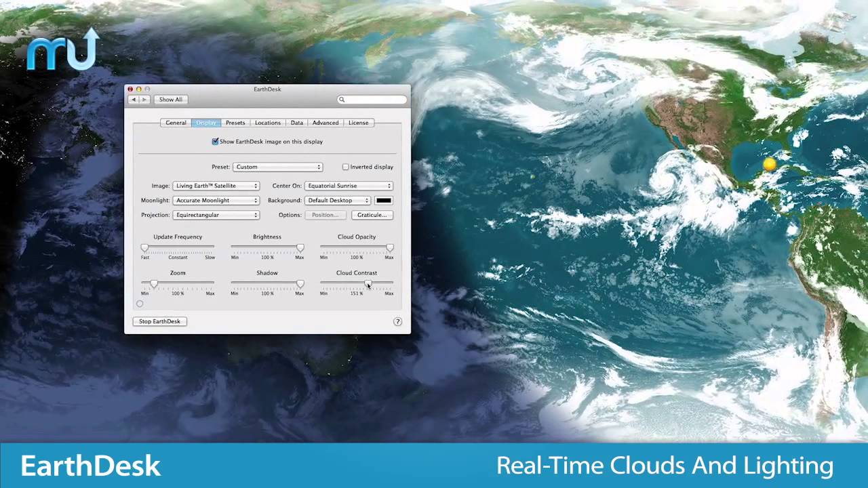This screenshot has height=488, width=868.
Task: Expand the Background Default Desktop dropdown
Action: pos(338,201)
